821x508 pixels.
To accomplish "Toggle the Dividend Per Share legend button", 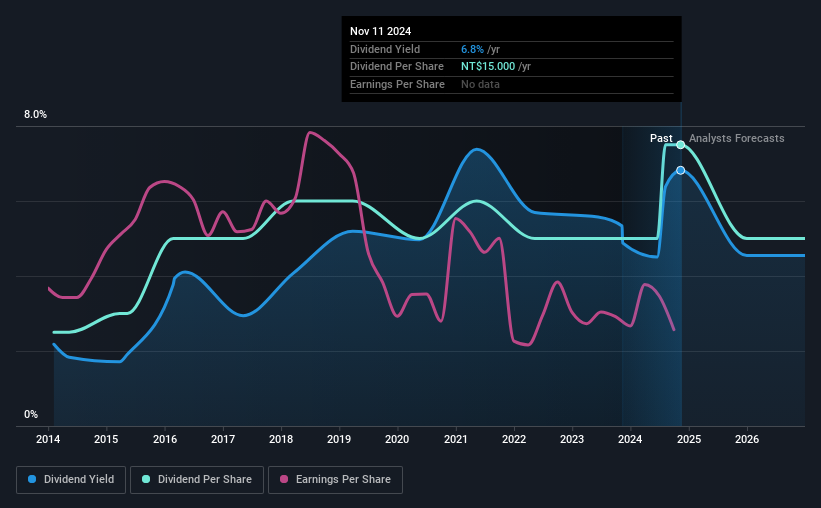I will (x=197, y=480).
